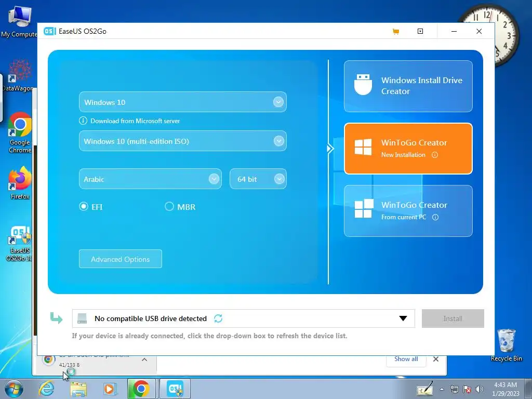This screenshot has height=399, width=532.
Task: Open Windows Explorer folder in taskbar
Action: tap(78, 389)
